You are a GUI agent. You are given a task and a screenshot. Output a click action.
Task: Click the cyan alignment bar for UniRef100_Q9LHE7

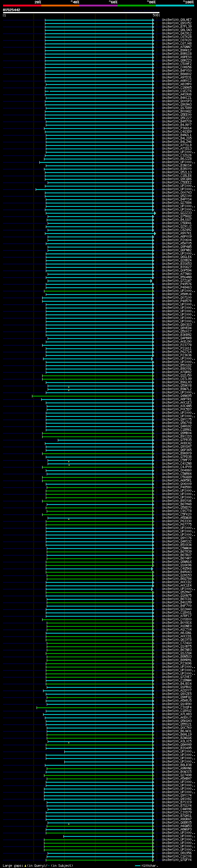(99, 20)
